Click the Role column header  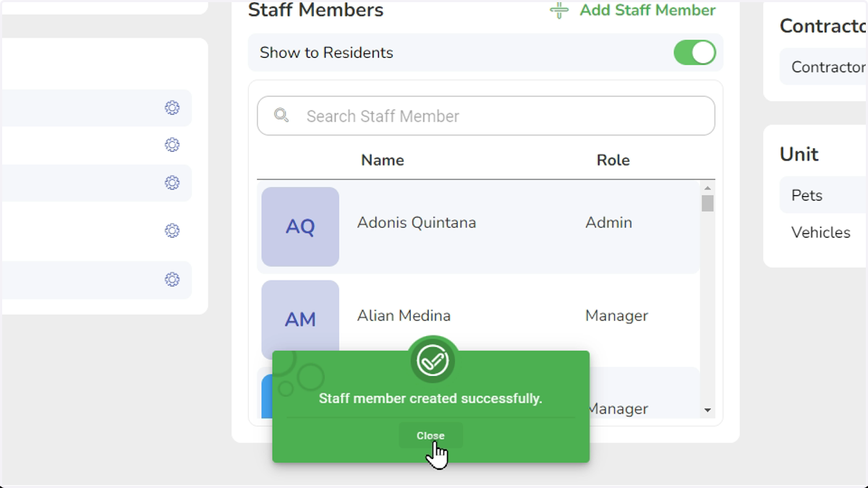(613, 160)
